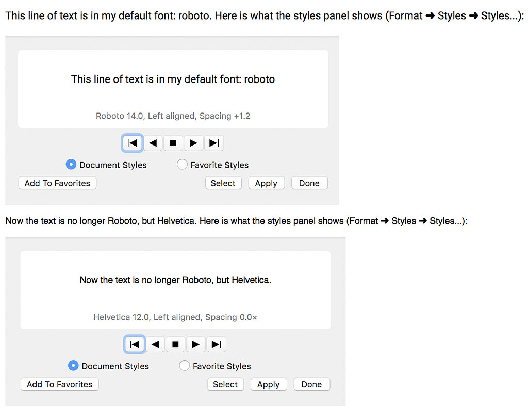528x420 pixels.
Task: Jump to last style in Roboto panel
Action: tap(214, 143)
